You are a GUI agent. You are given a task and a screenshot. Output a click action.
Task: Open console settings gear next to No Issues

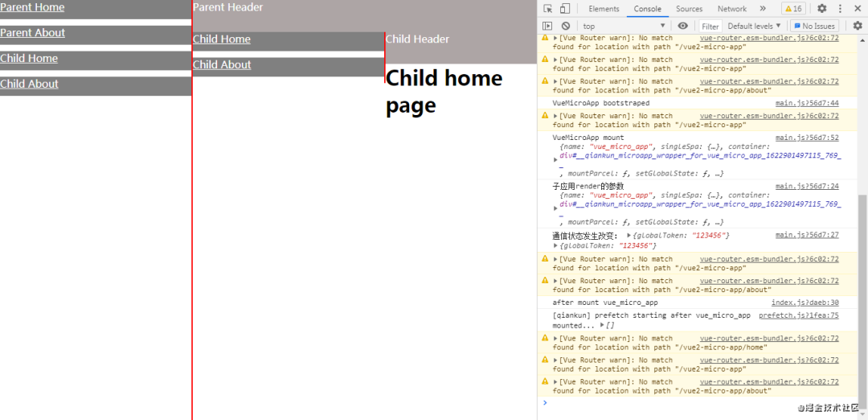click(858, 26)
